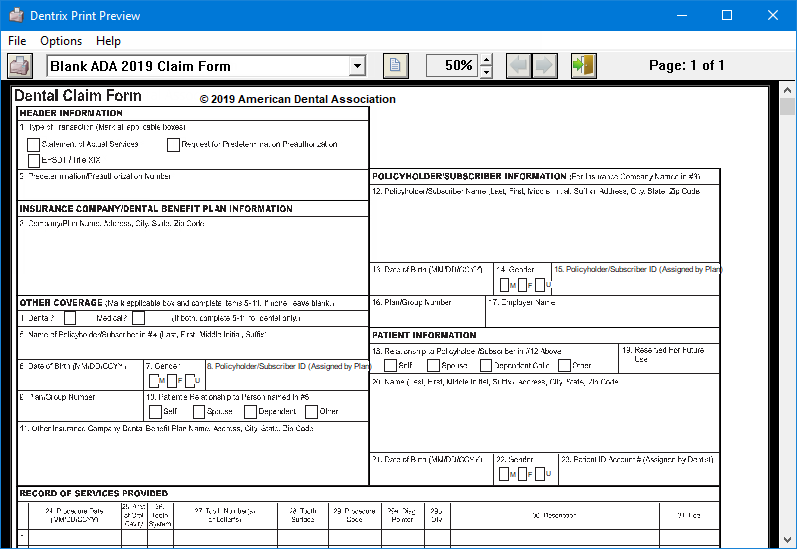Go to next page with right arrow
Screen dimensions: 797x549
(544, 66)
